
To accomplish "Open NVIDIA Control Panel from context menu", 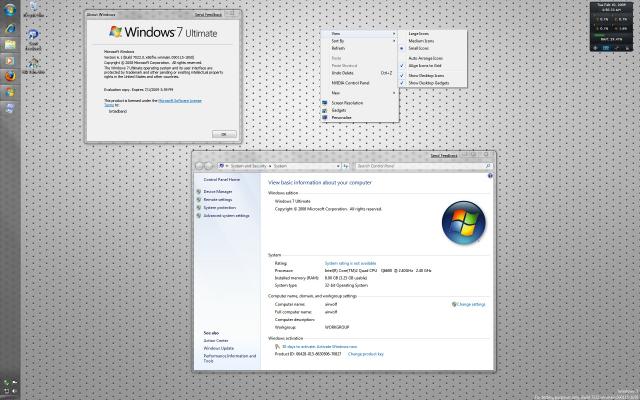I will 350,83.
